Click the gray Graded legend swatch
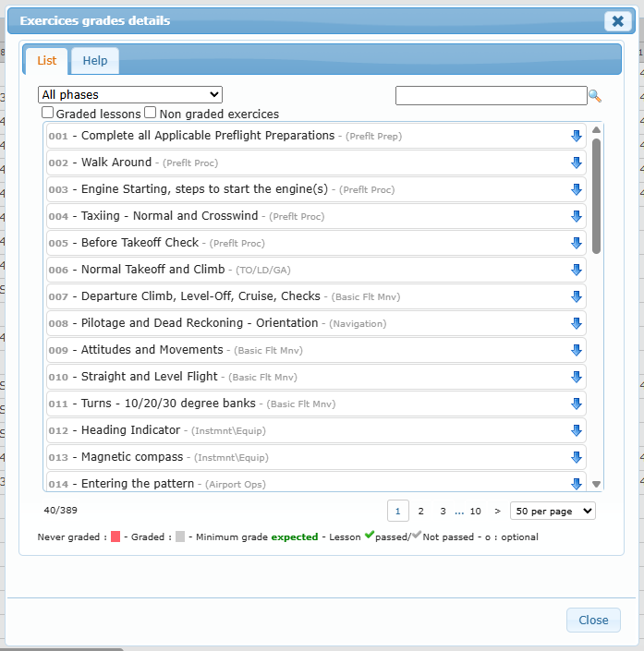The image size is (644, 651). pos(180,536)
